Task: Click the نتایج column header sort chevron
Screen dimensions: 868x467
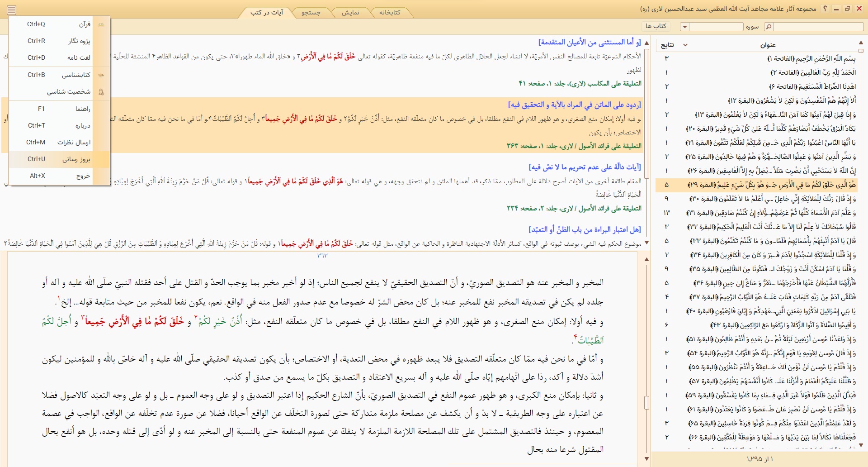Action: tap(685, 45)
